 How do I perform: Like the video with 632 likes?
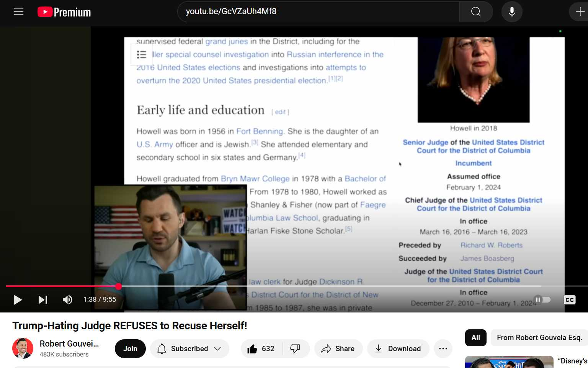tap(261, 348)
